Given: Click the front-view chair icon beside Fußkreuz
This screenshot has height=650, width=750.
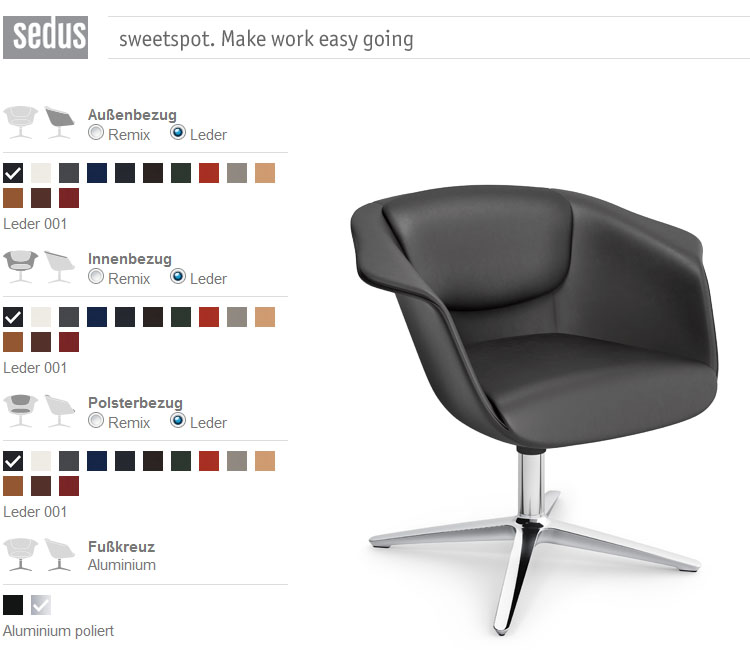Looking at the screenshot, I should [x=21, y=554].
